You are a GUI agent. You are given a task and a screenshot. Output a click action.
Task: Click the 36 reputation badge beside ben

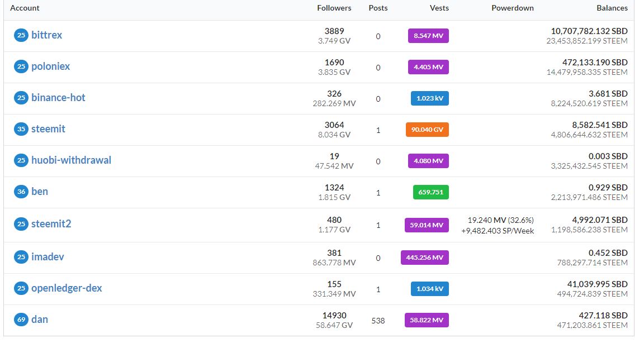tap(21, 192)
